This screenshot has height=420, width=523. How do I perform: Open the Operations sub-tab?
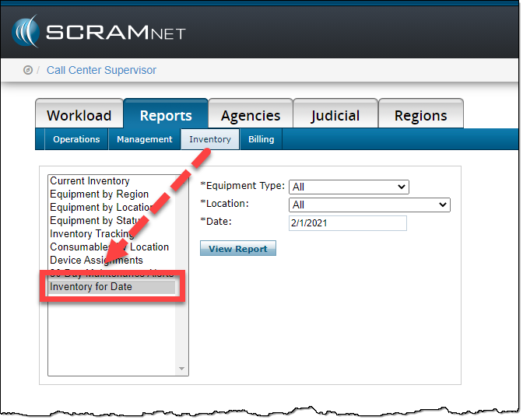pos(76,139)
